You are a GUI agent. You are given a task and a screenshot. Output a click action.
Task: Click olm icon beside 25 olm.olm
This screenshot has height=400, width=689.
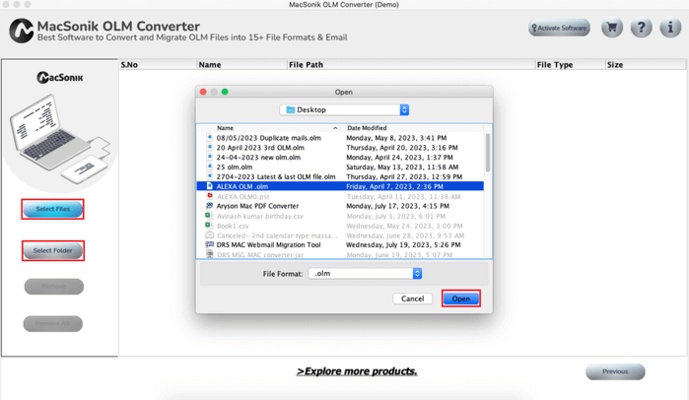coord(210,167)
